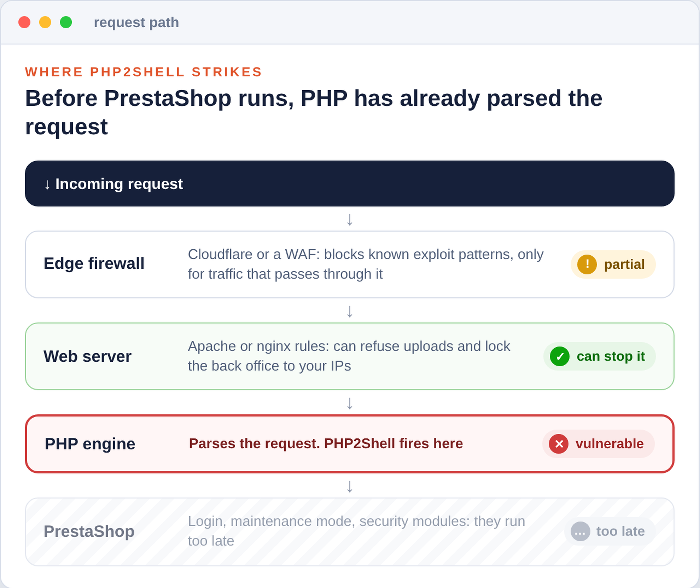This screenshot has height=588, width=700.
Task: Click the "Login, maintenance mode" description
Action: 356,531
